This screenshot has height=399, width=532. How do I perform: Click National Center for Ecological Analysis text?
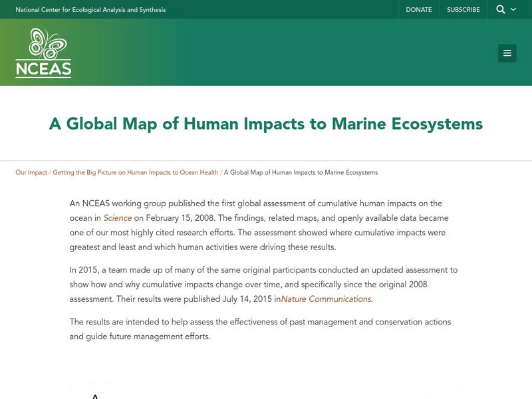pos(90,10)
